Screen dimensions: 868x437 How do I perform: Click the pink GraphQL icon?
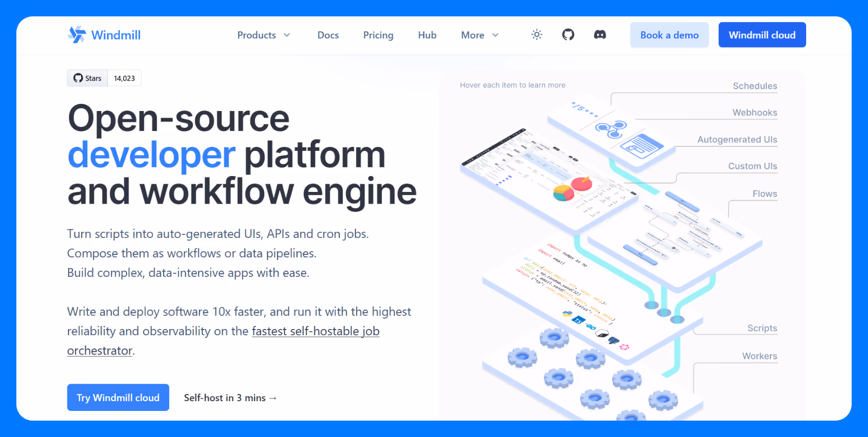(x=625, y=347)
